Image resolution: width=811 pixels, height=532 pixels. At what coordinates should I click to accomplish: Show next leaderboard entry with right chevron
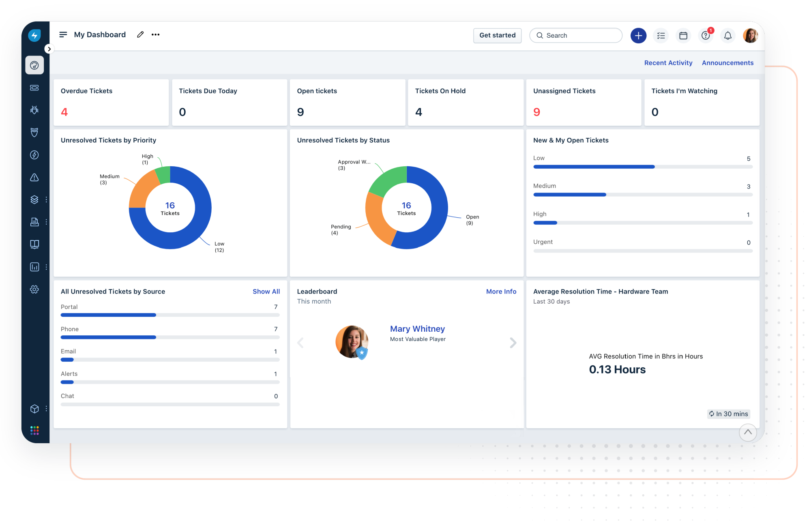coord(513,343)
